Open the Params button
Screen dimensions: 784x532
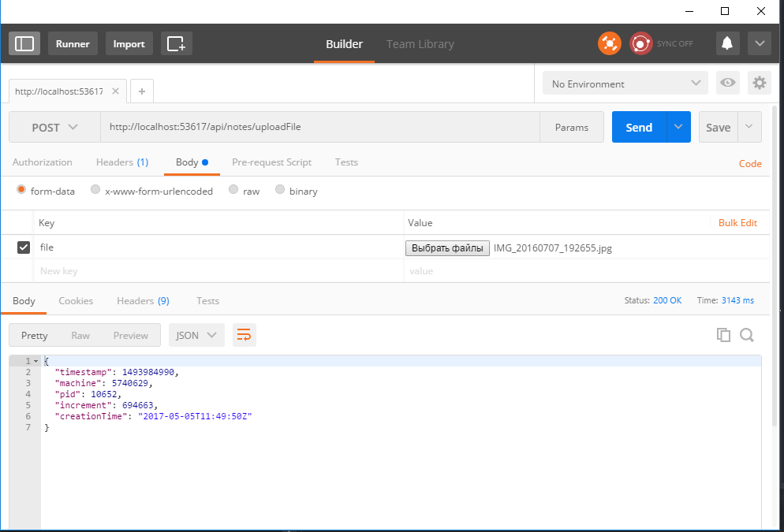(572, 128)
